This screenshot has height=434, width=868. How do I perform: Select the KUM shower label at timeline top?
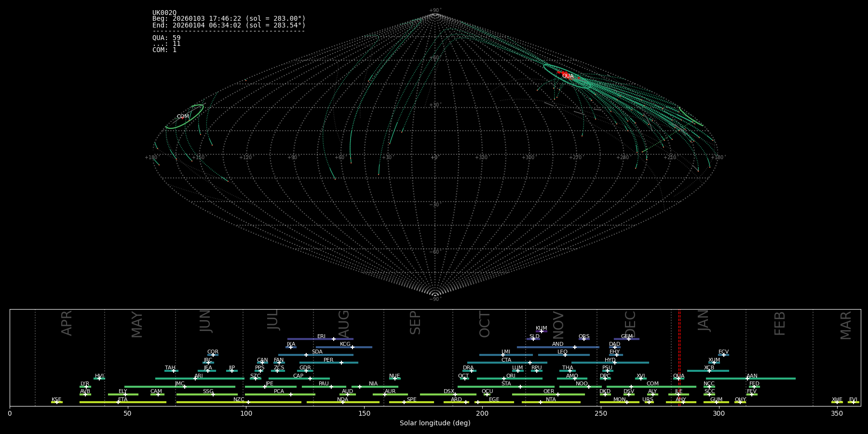click(541, 328)
